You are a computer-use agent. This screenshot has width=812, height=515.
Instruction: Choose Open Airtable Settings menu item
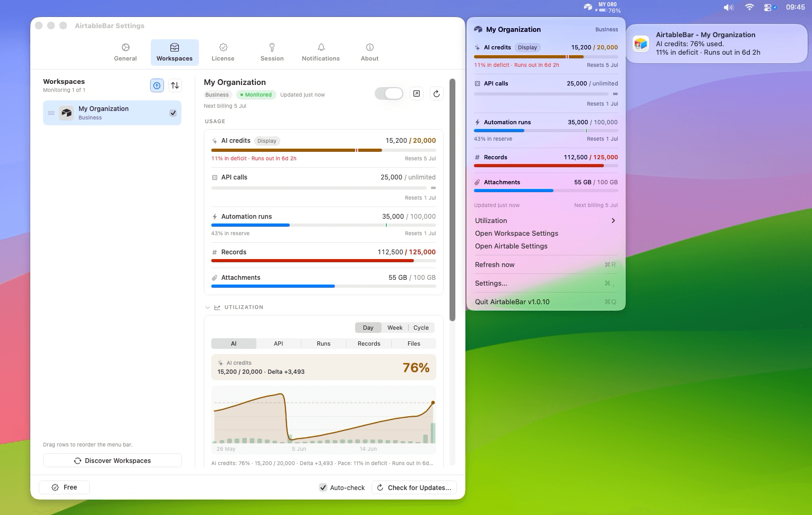point(546,246)
